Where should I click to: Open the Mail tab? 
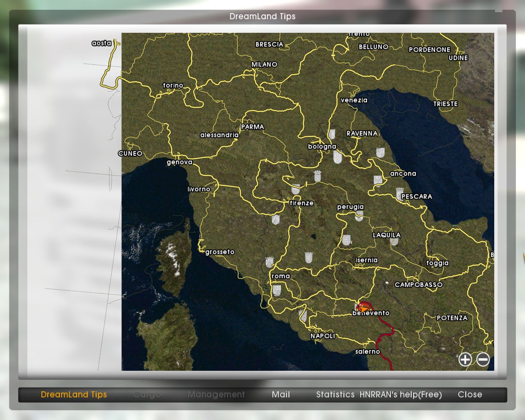(x=281, y=395)
